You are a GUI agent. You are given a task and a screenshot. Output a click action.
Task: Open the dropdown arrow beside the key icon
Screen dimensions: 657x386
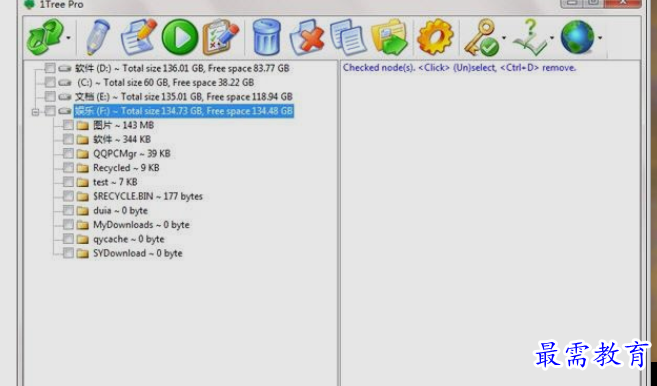[504, 38]
